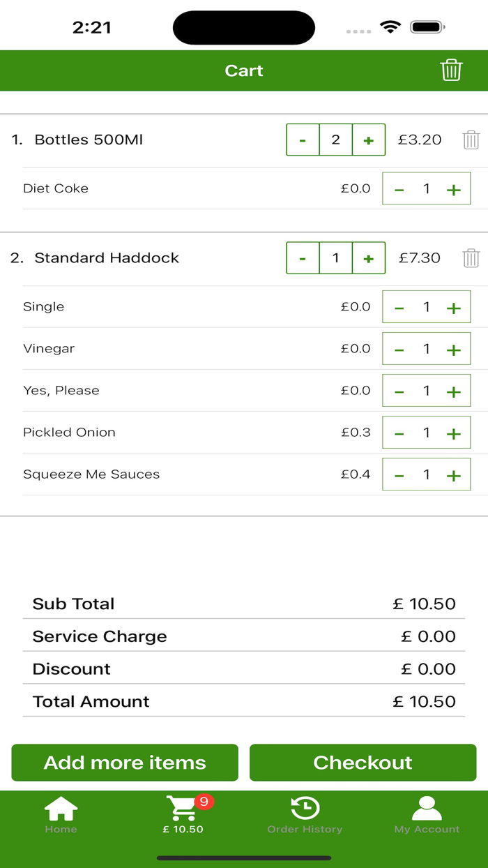
Task: Add one more Diet Coke
Action: [x=453, y=189]
